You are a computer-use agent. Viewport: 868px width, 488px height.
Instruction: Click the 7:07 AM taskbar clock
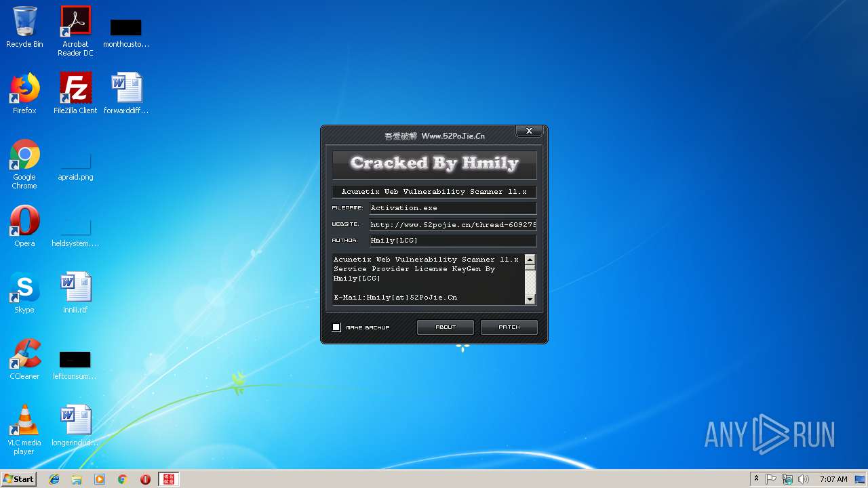(x=833, y=479)
